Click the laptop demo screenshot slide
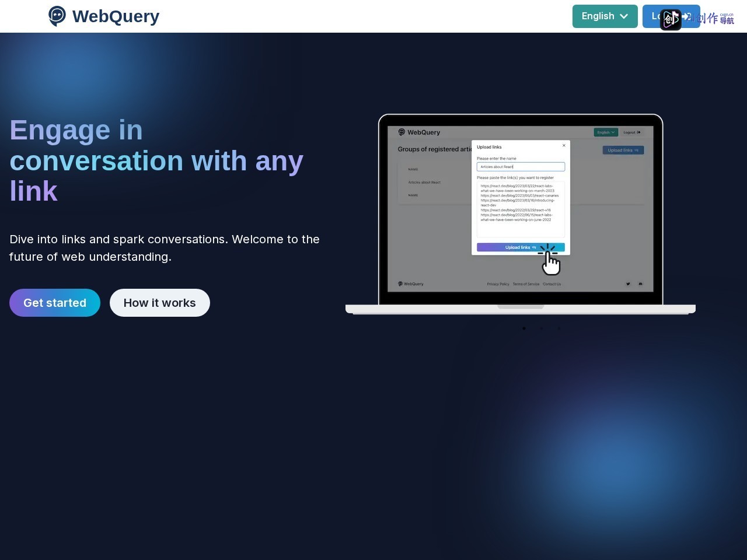The width and height of the screenshot is (747, 560). coord(521,214)
